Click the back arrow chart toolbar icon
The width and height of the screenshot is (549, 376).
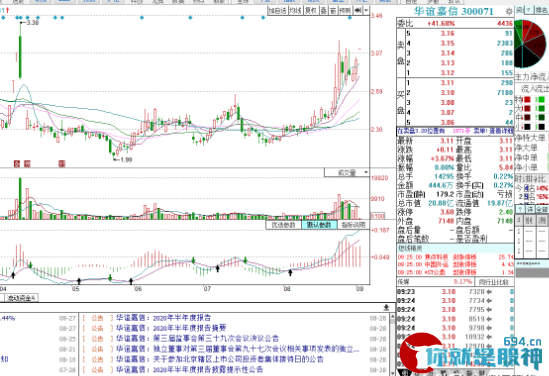click(358, 11)
